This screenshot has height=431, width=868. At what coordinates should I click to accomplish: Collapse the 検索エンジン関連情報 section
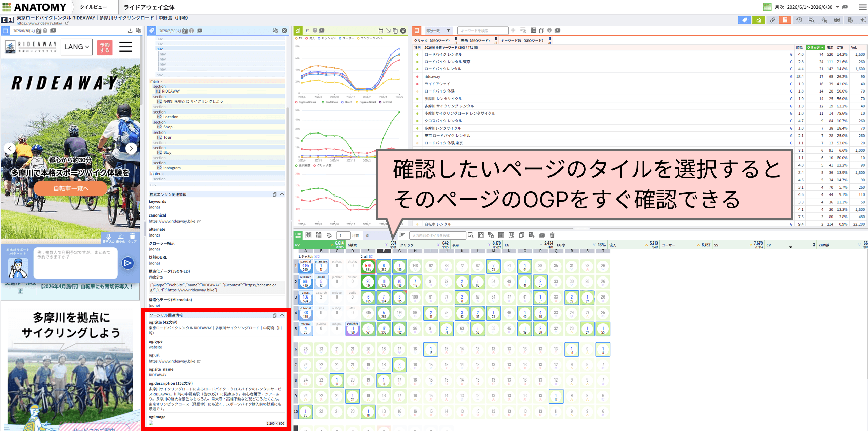pyautogui.click(x=282, y=194)
